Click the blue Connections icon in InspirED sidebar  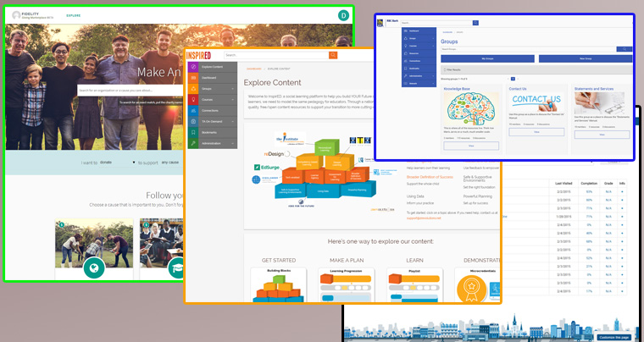point(193,110)
